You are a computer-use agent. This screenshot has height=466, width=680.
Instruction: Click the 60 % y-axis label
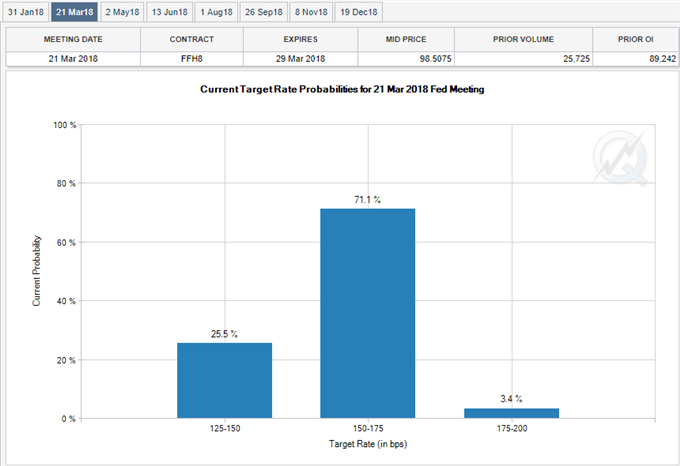pos(66,242)
